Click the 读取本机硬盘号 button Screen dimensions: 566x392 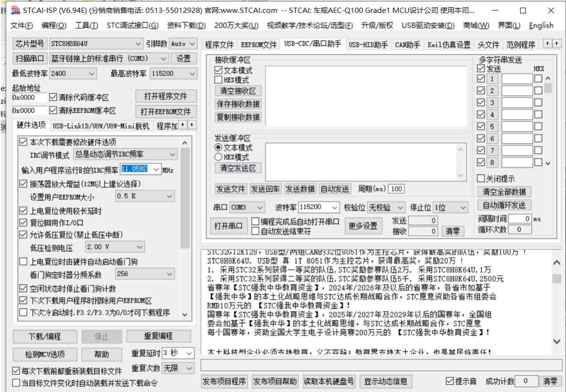329,381
